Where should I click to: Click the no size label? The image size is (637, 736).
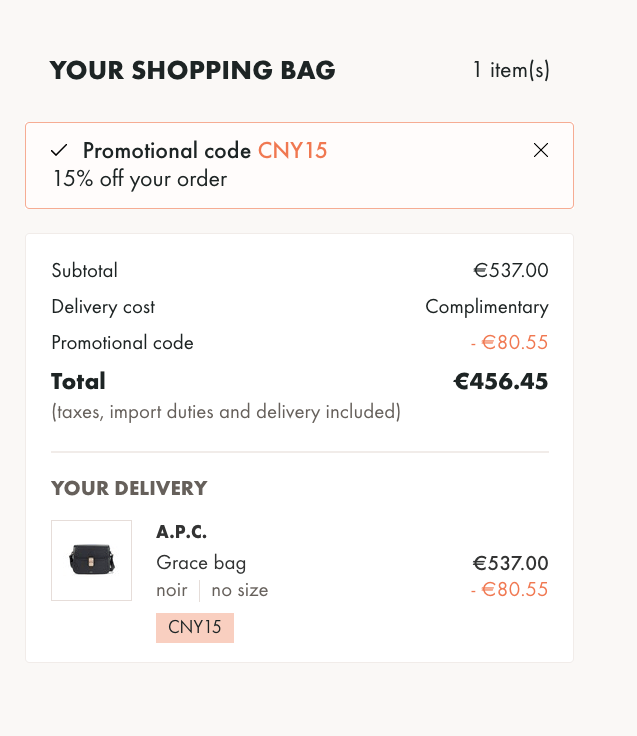tap(240, 590)
